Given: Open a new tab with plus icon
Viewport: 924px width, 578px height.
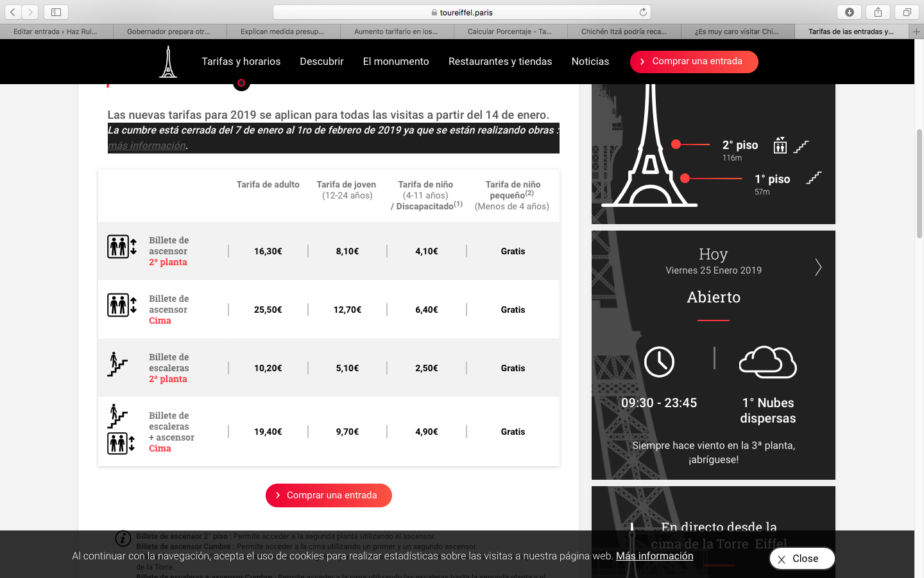Looking at the screenshot, I should [x=916, y=31].
